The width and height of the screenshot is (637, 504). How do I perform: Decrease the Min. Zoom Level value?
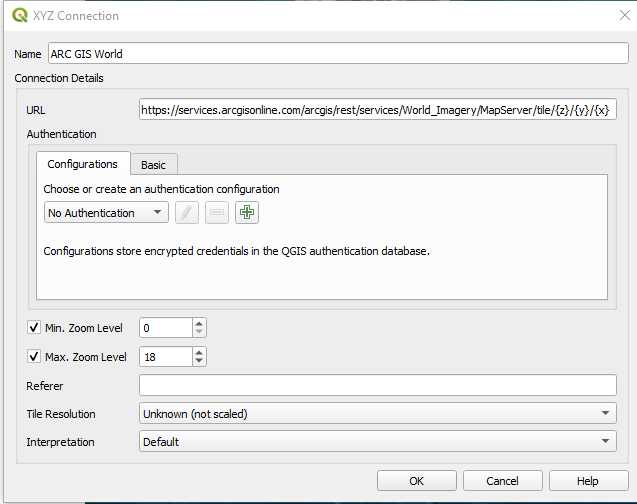[x=199, y=333]
